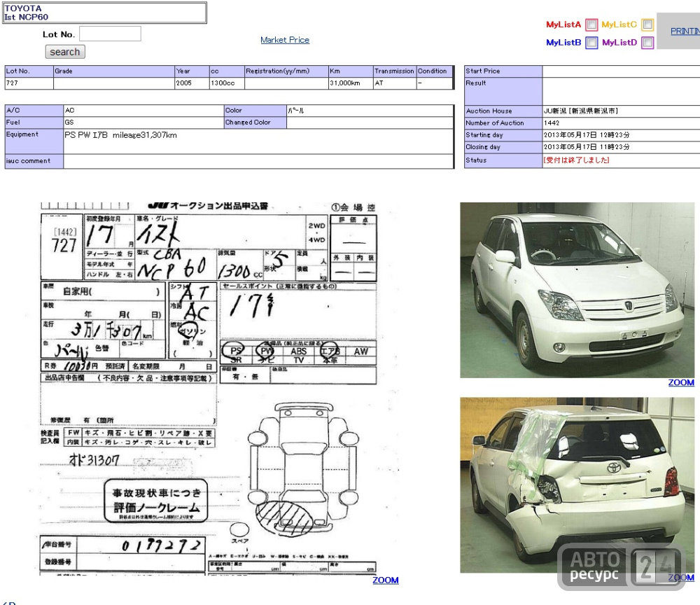Click the PRINT link
This screenshot has width=700, height=605.
point(685,31)
